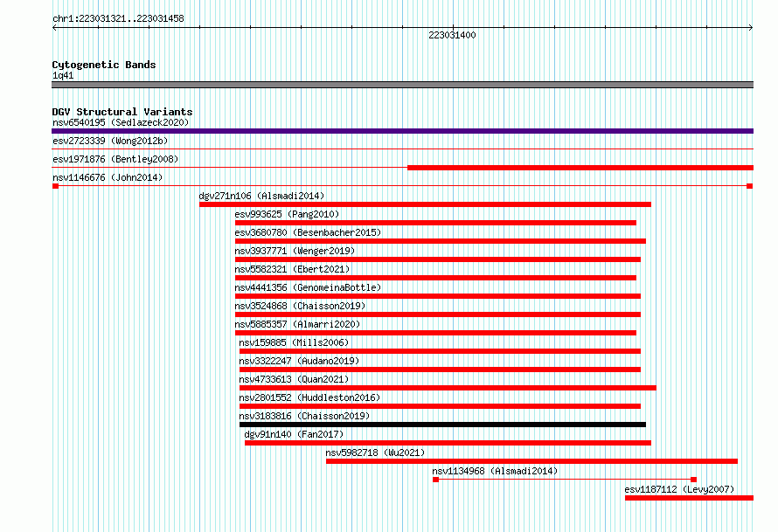Screen dimensions: 778x532
Task: Click the black nsv3183816 variant bar
Action: (x=442, y=425)
